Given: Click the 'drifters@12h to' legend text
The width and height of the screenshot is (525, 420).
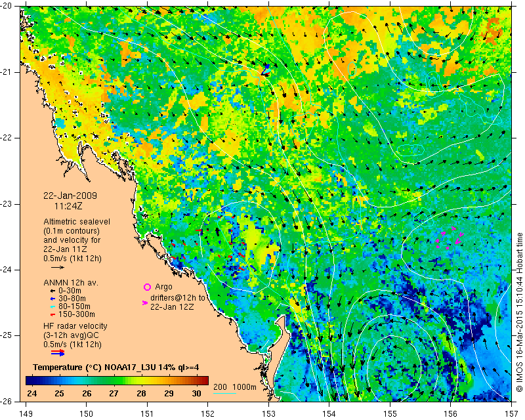Looking at the screenshot, I should pos(178,297).
